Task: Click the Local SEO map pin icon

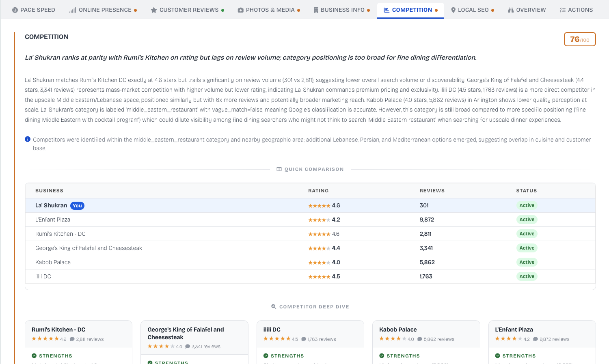Action: (x=454, y=10)
